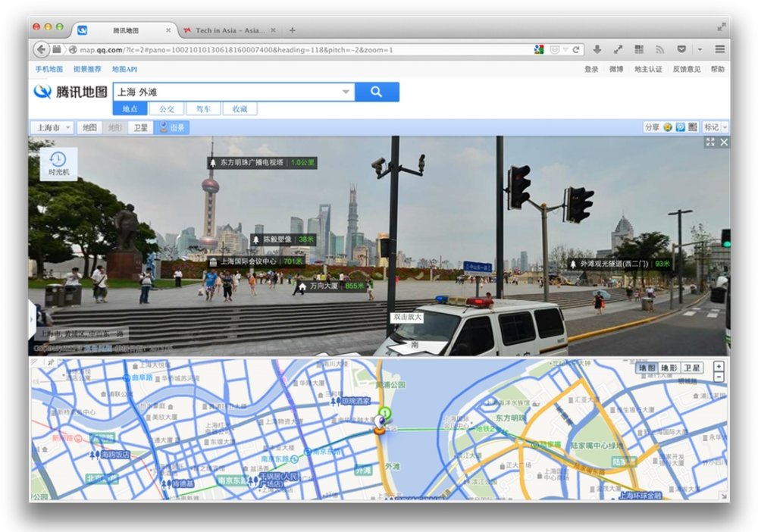Open the QR code icon in the share bar
The width and height of the screenshot is (758, 532).
pyautogui.click(x=693, y=127)
